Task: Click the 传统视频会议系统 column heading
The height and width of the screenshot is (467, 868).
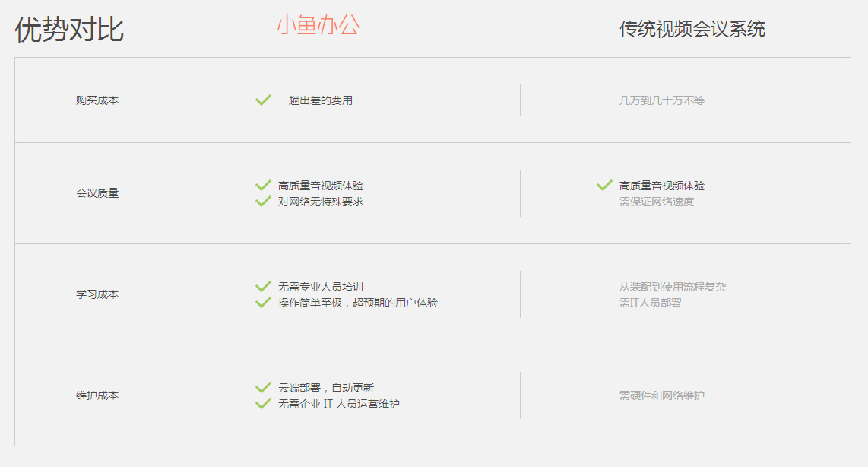Action: (x=692, y=29)
